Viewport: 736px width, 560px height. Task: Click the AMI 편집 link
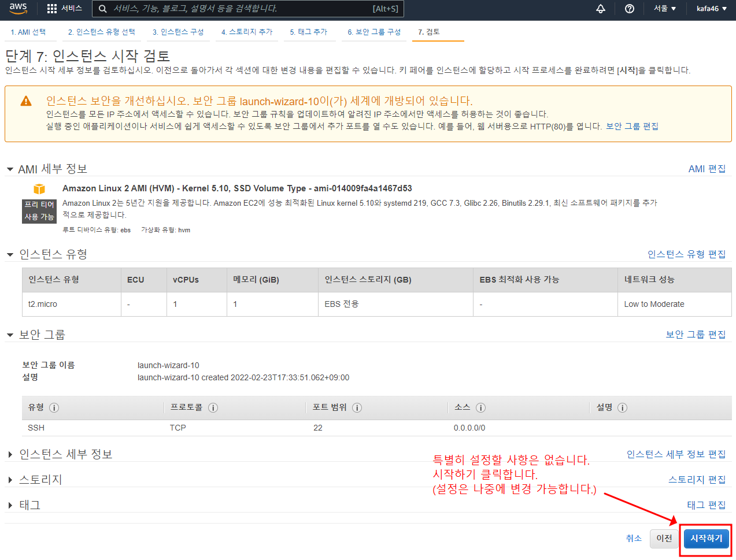click(x=707, y=169)
